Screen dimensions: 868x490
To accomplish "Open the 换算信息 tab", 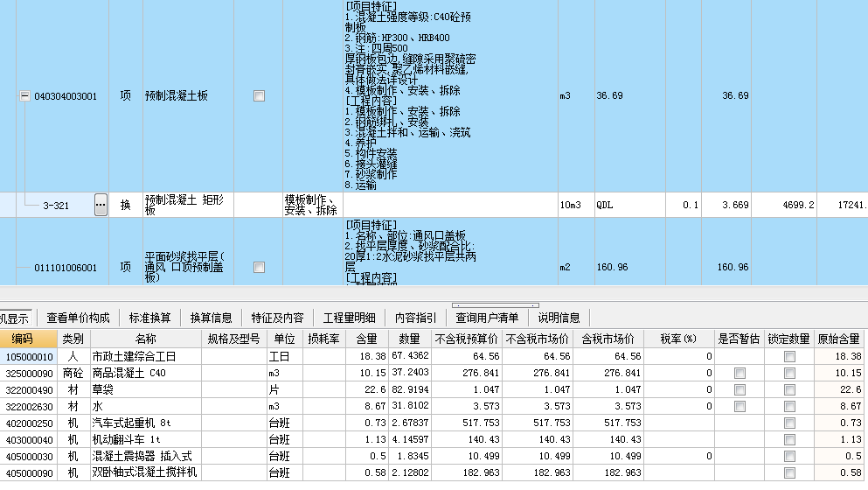I will point(211,318).
